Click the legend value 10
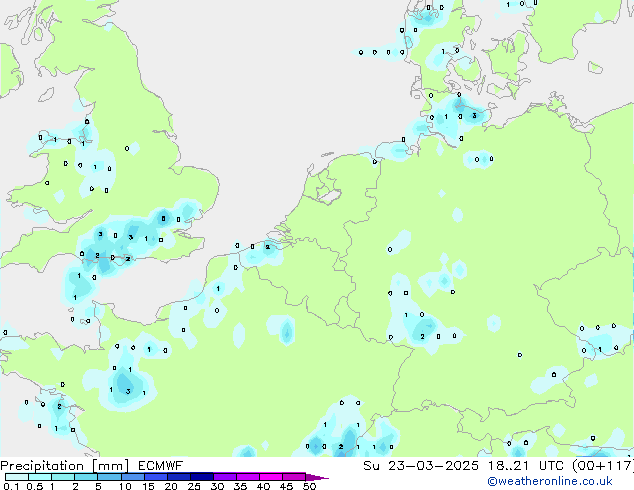 (x=124, y=486)
